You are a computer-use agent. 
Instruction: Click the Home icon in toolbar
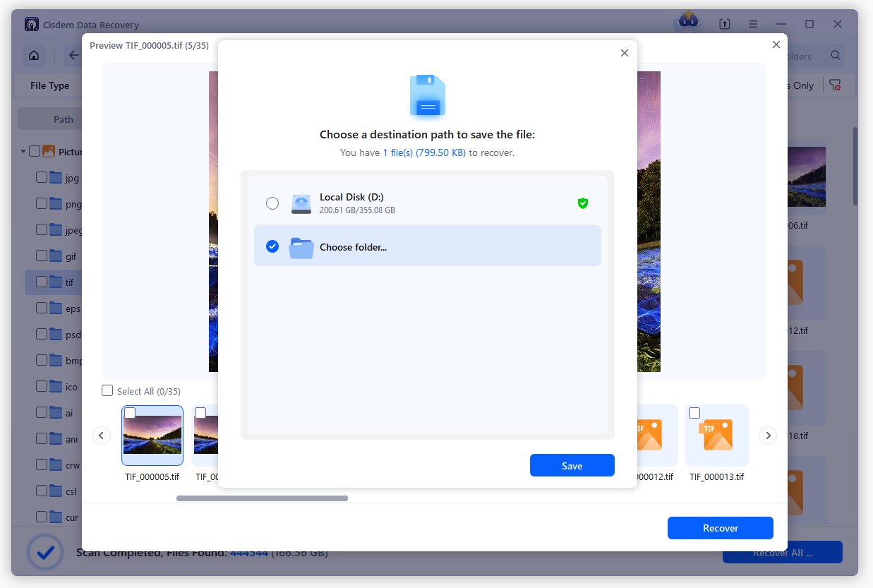click(x=32, y=56)
